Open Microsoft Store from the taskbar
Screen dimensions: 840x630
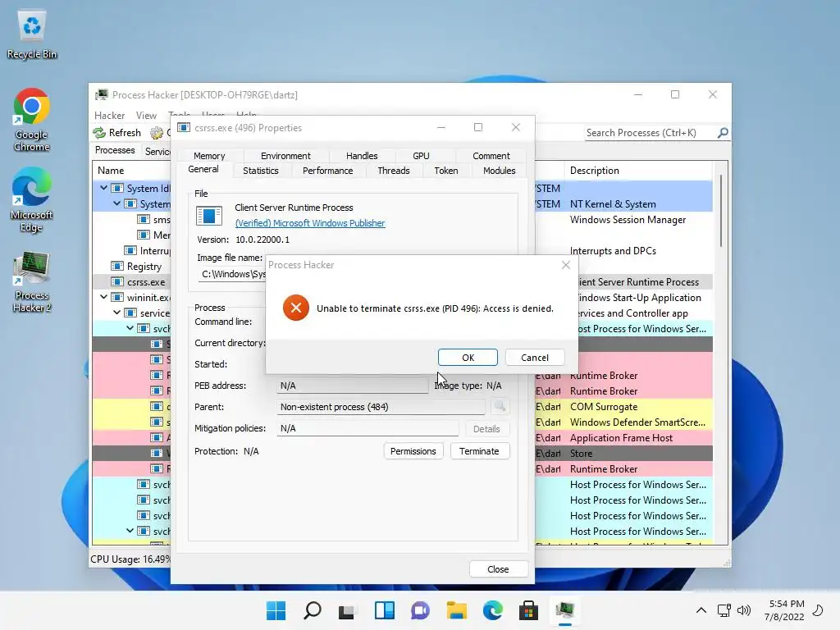[528, 610]
